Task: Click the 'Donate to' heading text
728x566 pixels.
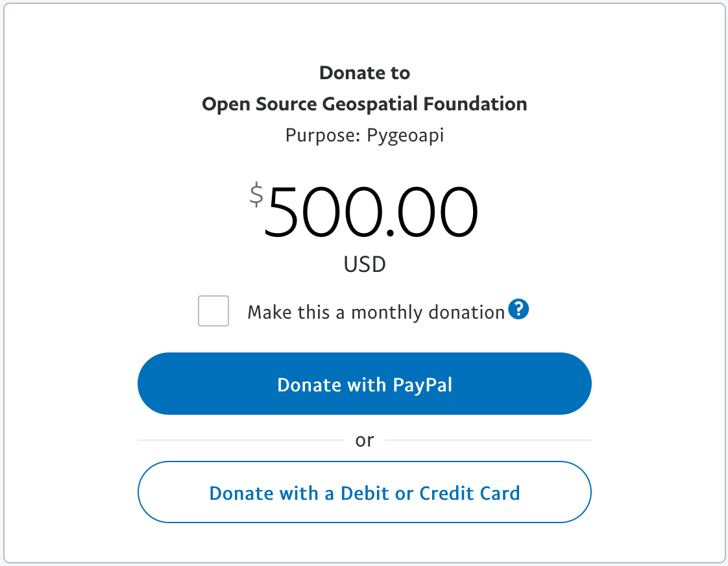Action: [x=365, y=73]
